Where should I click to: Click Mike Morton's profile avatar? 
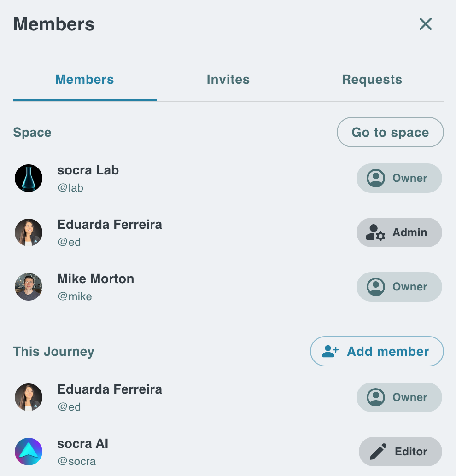[x=29, y=287]
